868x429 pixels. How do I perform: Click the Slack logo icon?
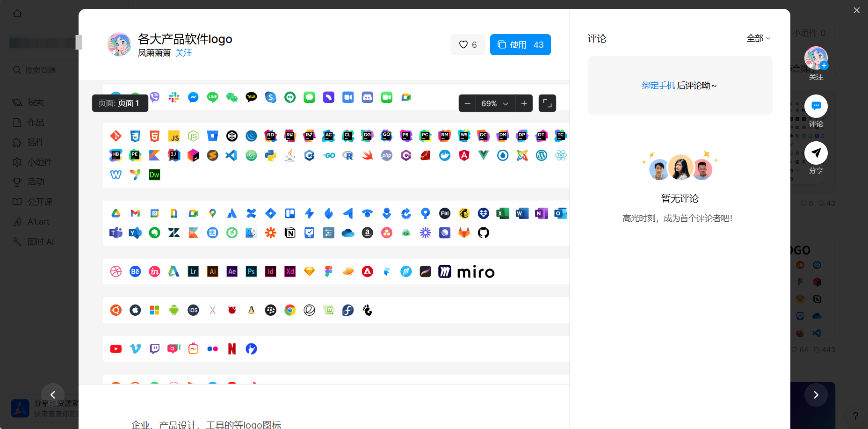[x=174, y=97]
